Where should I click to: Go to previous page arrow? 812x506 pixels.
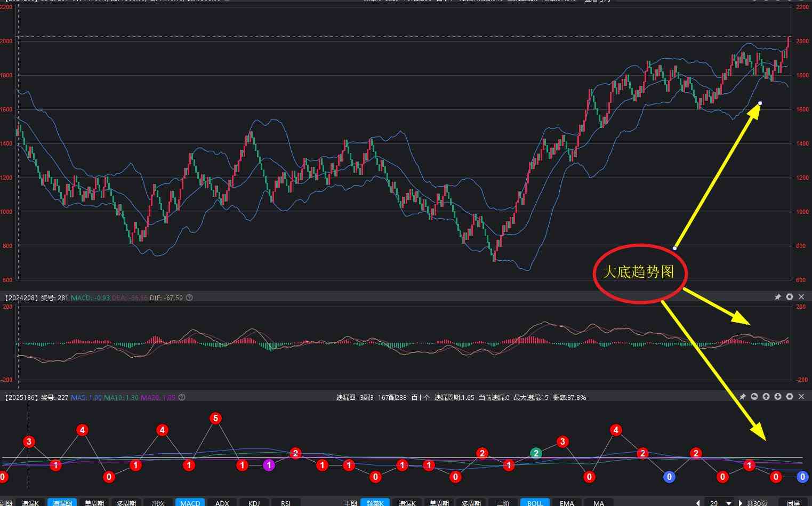point(698,503)
